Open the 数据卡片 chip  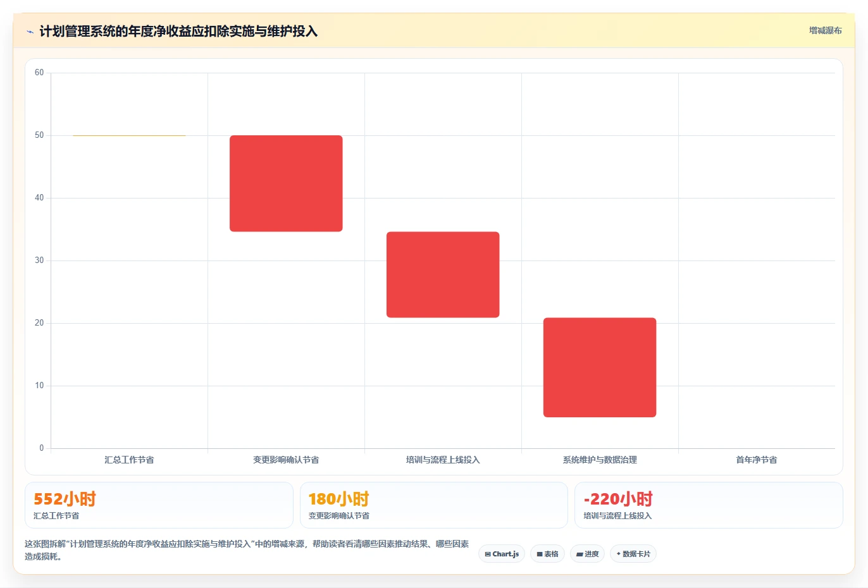coord(633,554)
